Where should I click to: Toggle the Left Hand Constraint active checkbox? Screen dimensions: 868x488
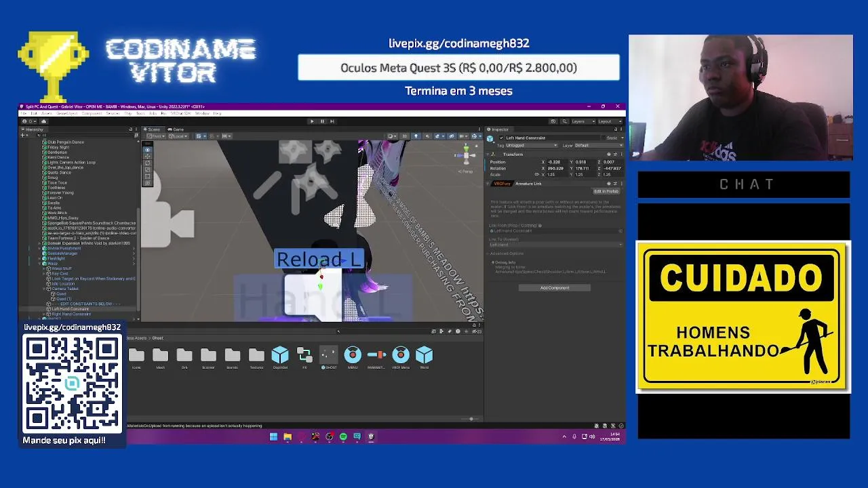point(501,138)
